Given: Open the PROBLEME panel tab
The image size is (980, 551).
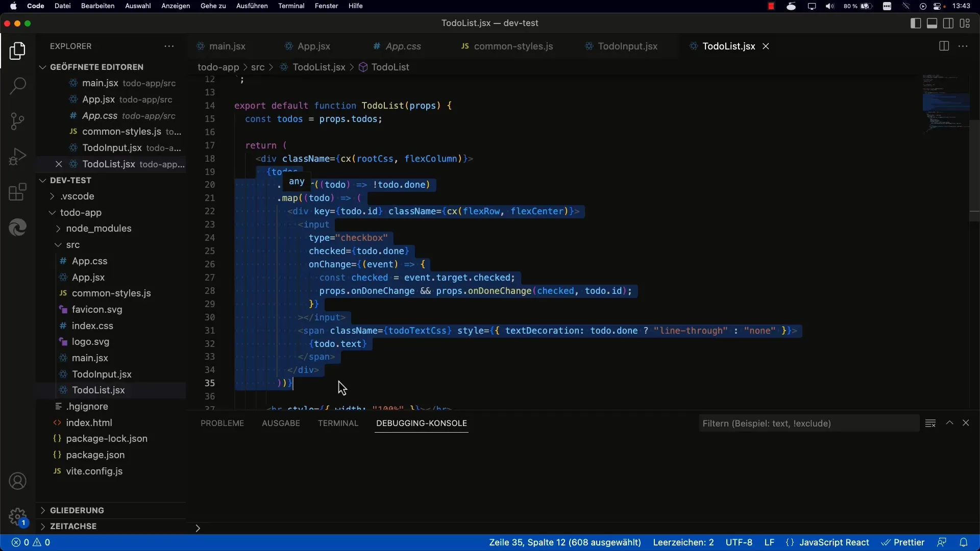Looking at the screenshot, I should tap(222, 423).
